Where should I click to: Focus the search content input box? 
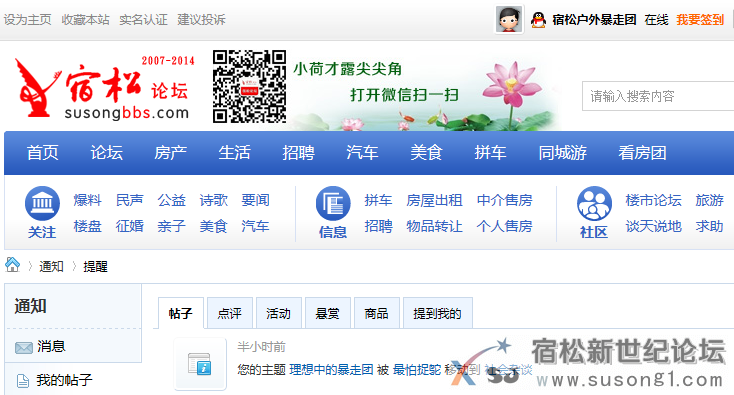point(658,96)
